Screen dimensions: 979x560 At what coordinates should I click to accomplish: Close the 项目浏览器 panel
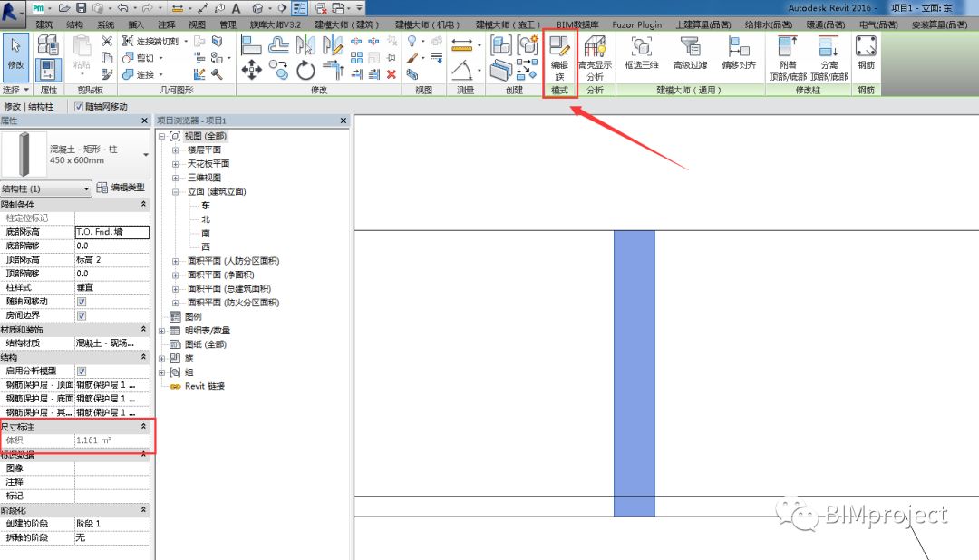point(344,121)
